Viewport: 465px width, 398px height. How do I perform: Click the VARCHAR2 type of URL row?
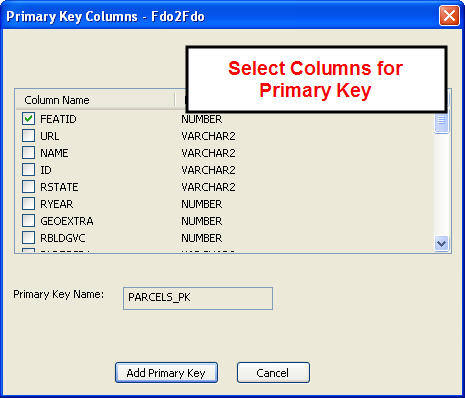coord(208,136)
